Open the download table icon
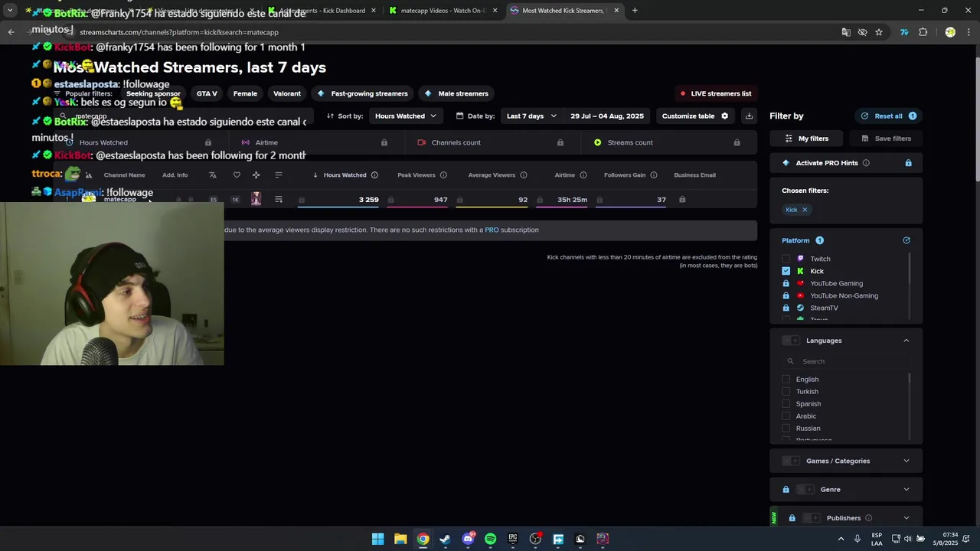The height and width of the screenshot is (551, 980). click(x=749, y=116)
